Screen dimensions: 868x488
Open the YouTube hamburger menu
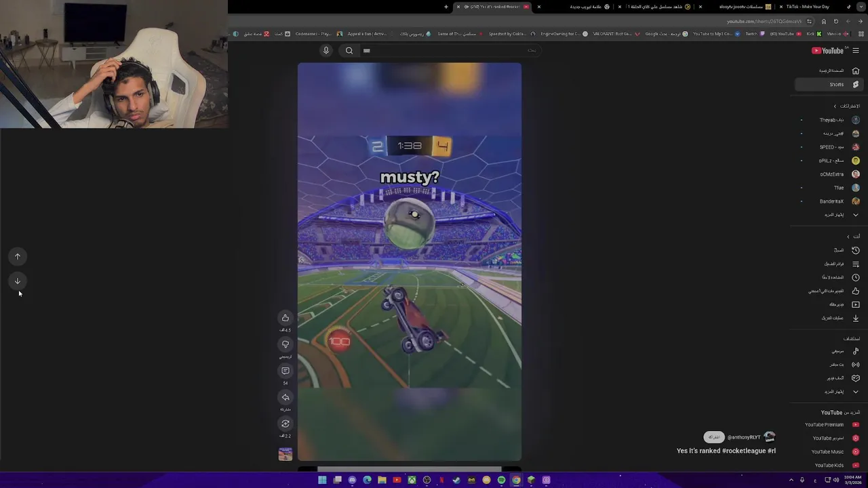(856, 50)
